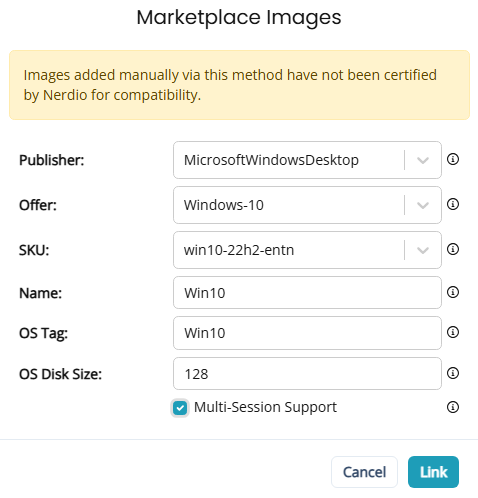The height and width of the screenshot is (498, 478).
Task: Show info for Multi-Session Support
Action: coord(453,407)
